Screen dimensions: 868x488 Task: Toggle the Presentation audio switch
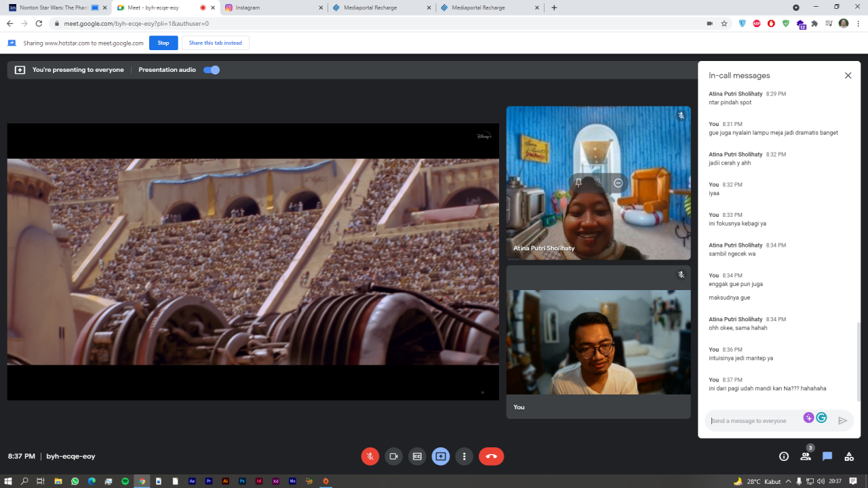212,70
